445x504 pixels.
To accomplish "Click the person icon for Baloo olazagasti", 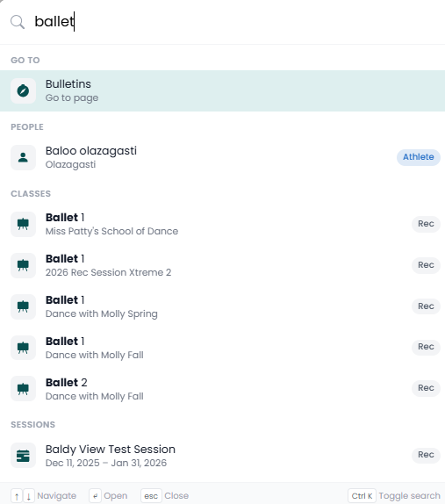I will (x=23, y=157).
